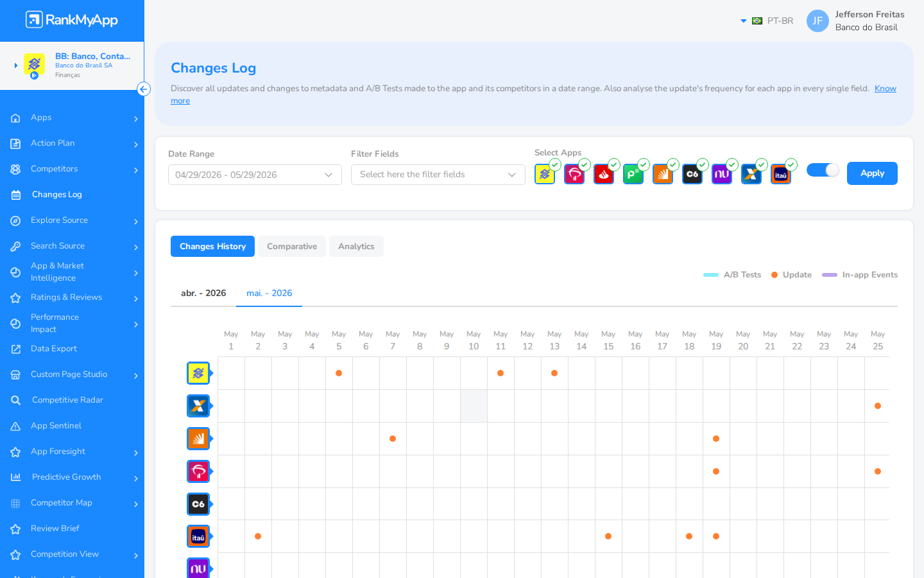Click the Ratings & Reviews star icon
The image size is (924, 578).
pyautogui.click(x=15, y=298)
